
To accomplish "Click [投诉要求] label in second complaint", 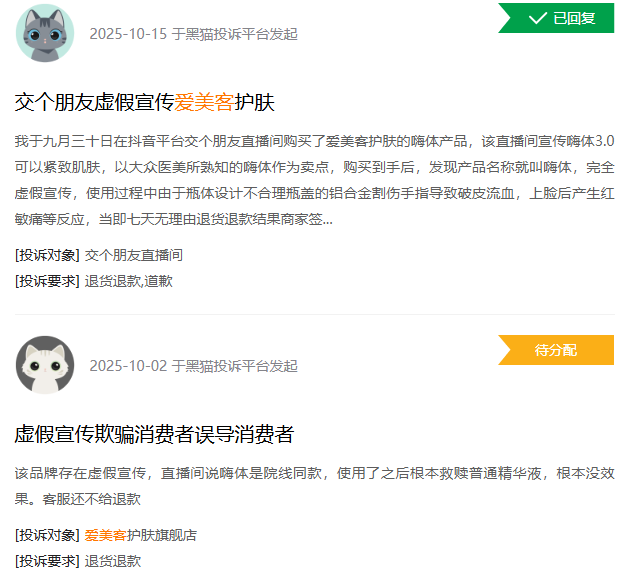I will [x=47, y=561].
